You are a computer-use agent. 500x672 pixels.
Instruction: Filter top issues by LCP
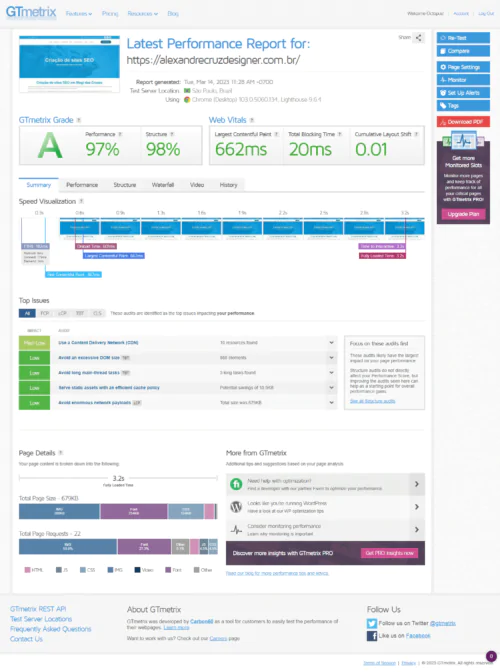coord(62,313)
